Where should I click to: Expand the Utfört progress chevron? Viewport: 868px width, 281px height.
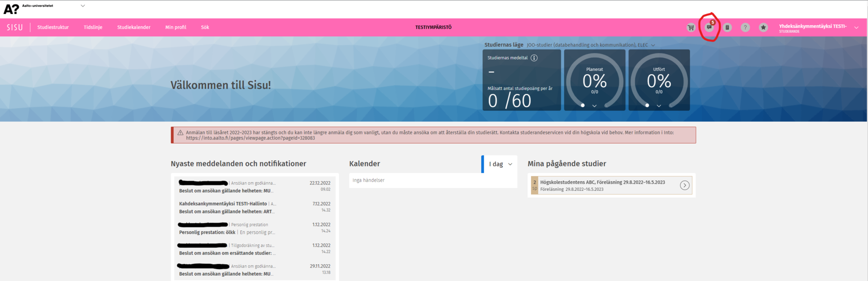click(x=659, y=106)
